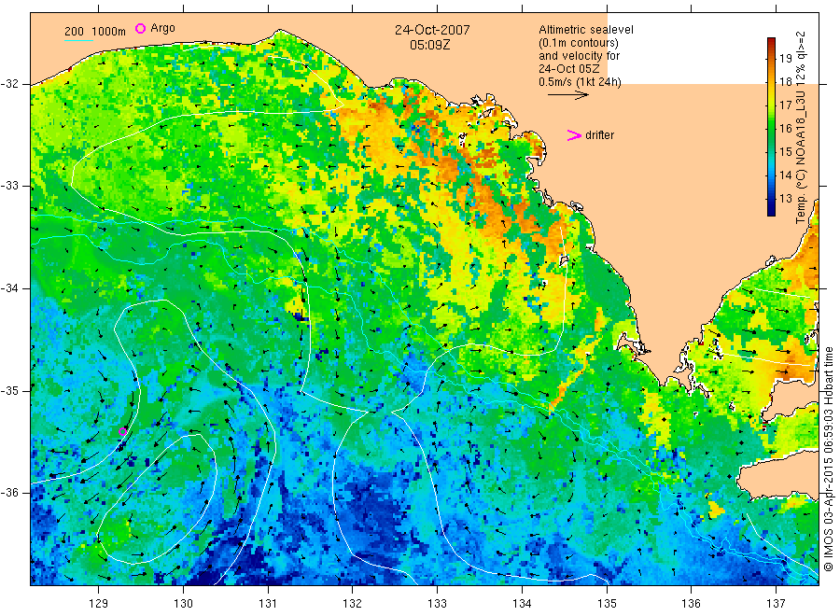The height and width of the screenshot is (616, 840).
Task: Click the 0.5m/s velocity scale arrow
Action: [x=567, y=95]
